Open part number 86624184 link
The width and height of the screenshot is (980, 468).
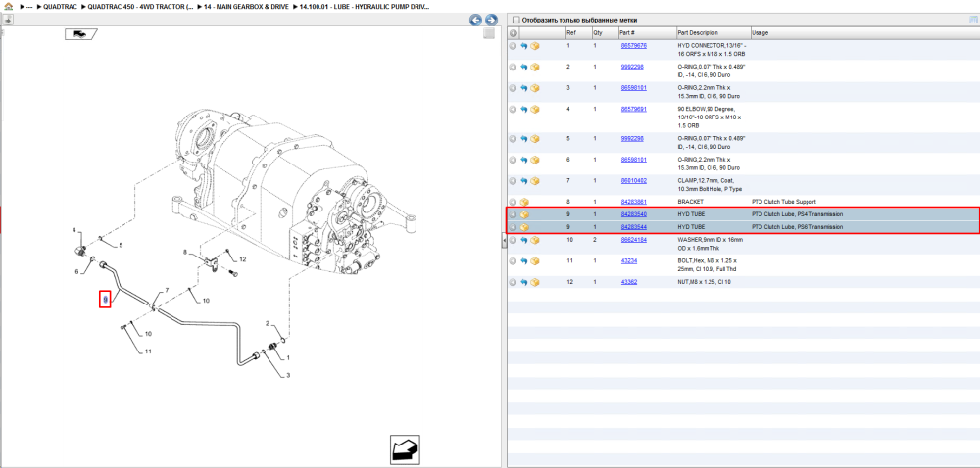[633, 240]
